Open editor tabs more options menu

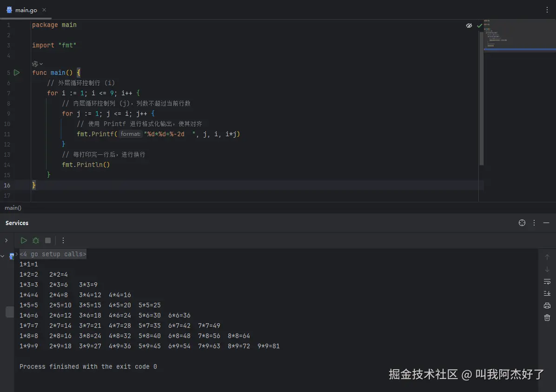547,10
